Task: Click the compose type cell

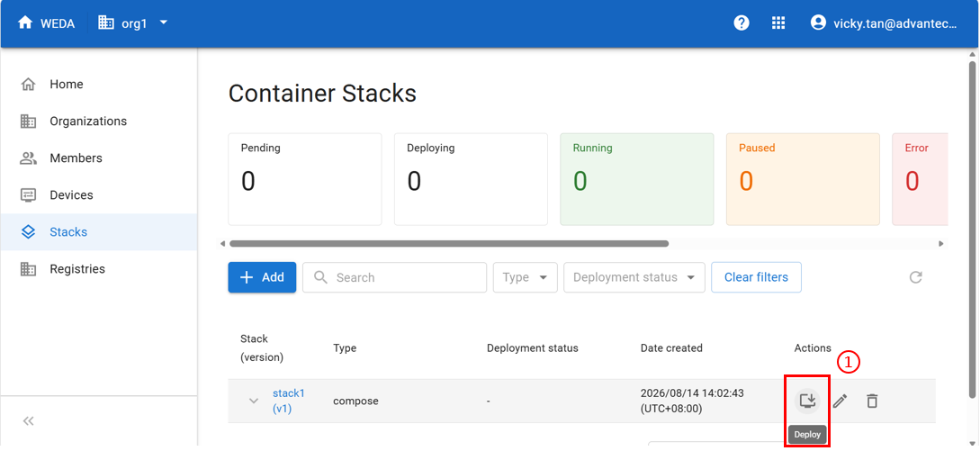Action: [x=355, y=401]
